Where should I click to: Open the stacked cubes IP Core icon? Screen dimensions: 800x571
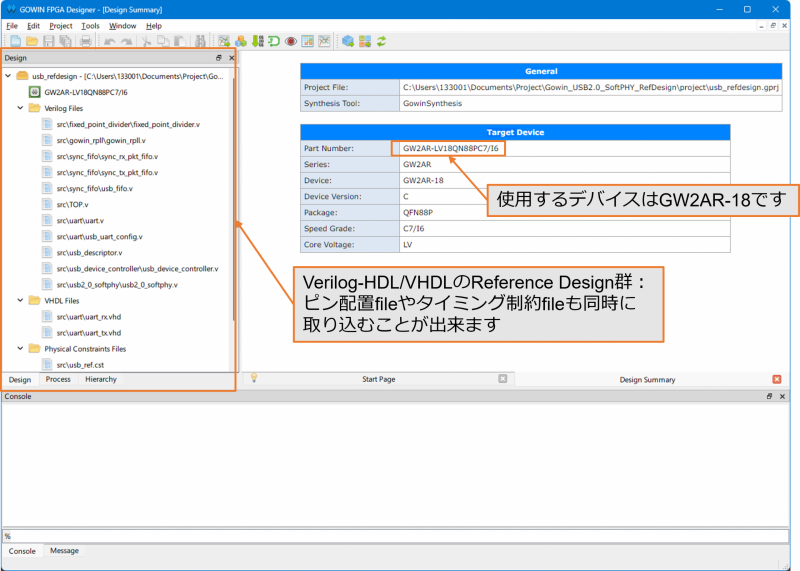(x=241, y=41)
